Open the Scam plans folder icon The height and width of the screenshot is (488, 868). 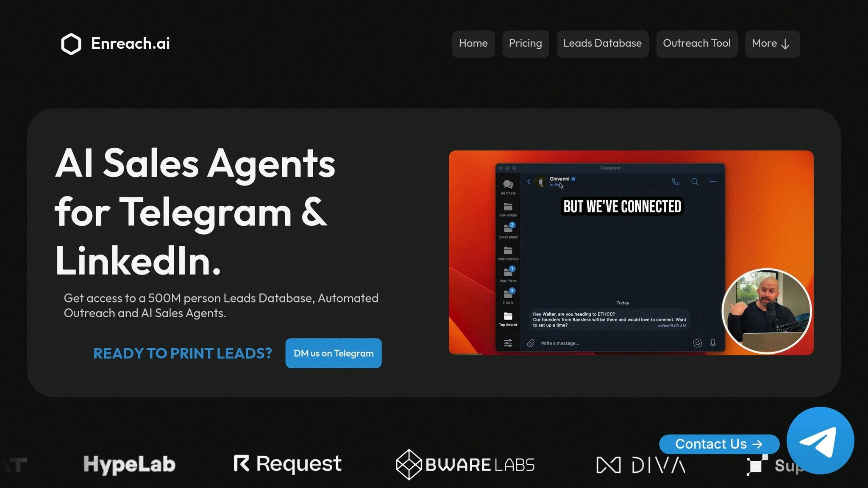[x=508, y=228]
